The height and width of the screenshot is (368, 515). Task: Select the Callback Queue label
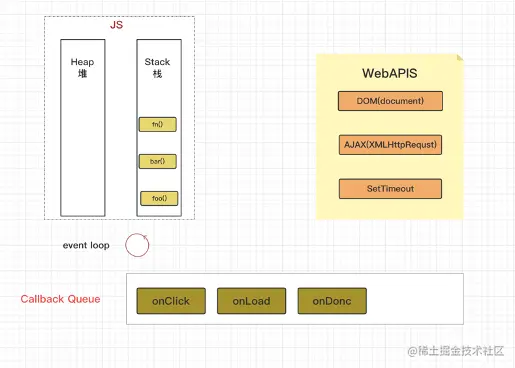coord(60,299)
